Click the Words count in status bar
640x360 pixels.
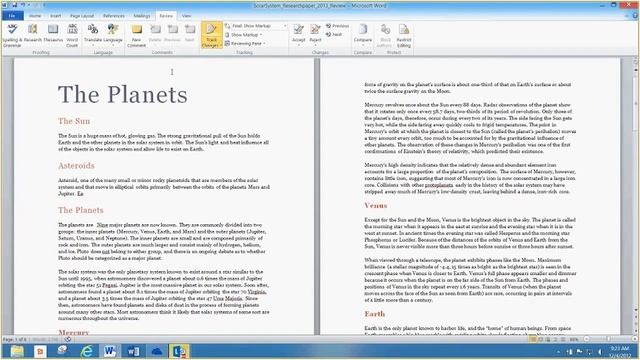[x=45, y=340]
